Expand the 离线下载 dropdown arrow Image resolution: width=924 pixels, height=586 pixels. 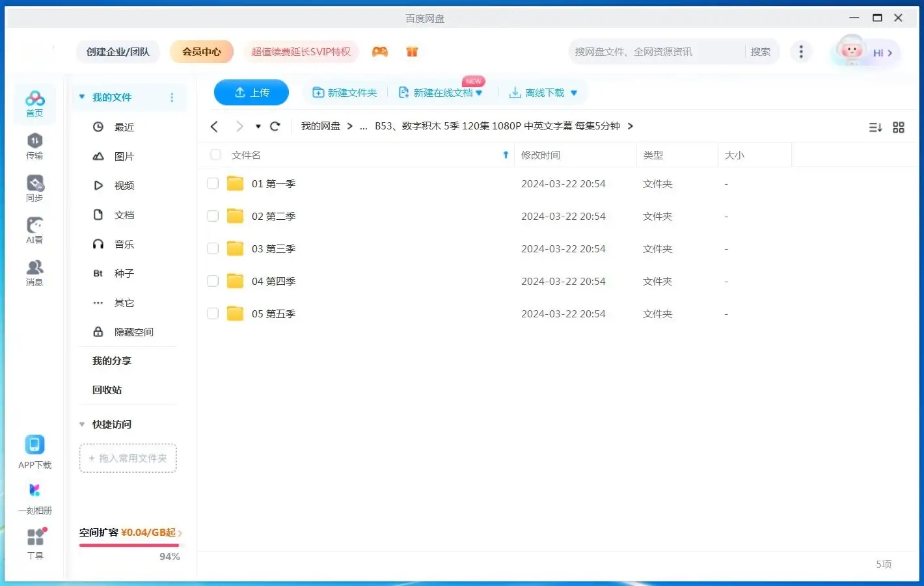pos(574,93)
